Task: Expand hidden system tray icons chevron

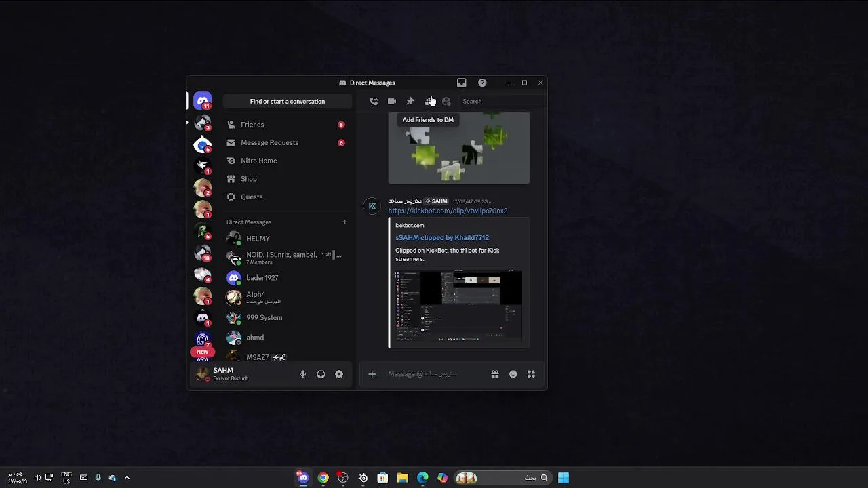Action: pos(127,478)
